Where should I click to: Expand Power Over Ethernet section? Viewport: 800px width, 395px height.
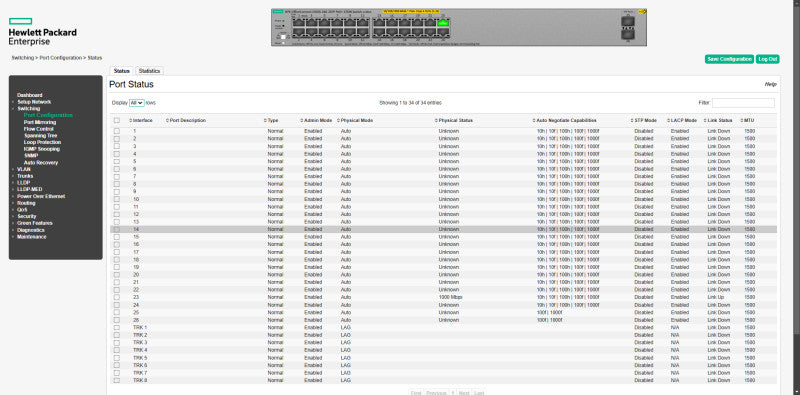(41, 196)
